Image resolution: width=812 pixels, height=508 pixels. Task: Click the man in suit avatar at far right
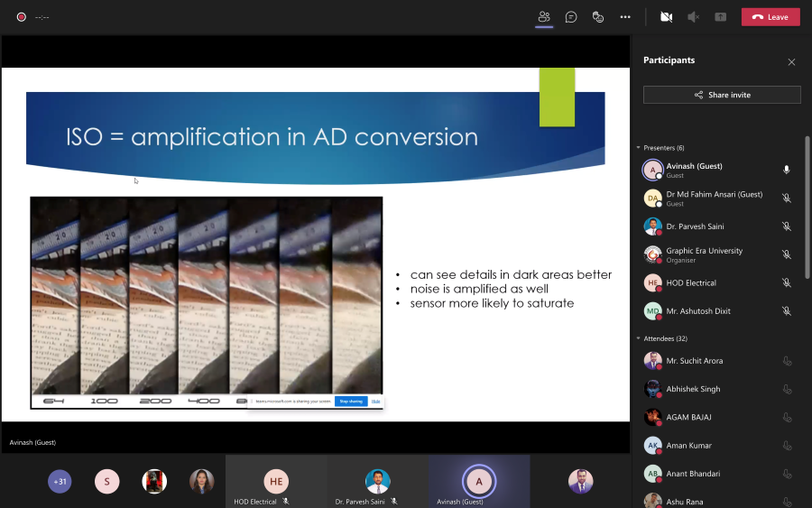pos(580,482)
